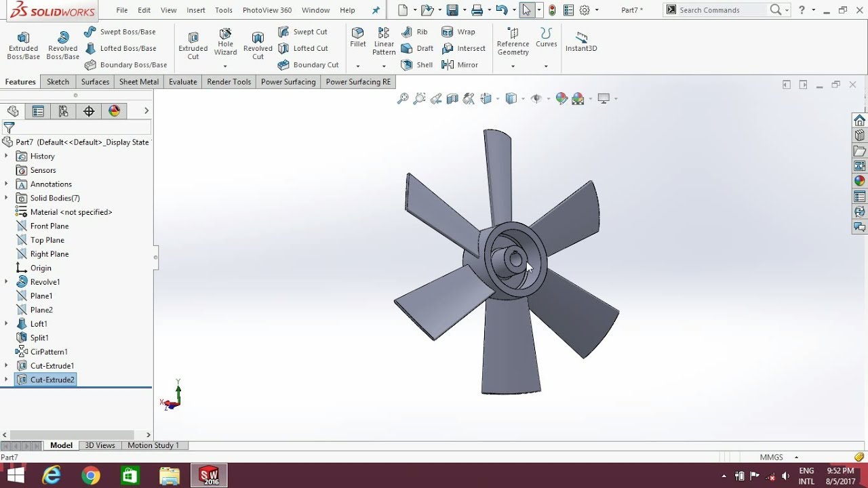Click the Search Commands field
868x488 pixels.
[x=722, y=10]
